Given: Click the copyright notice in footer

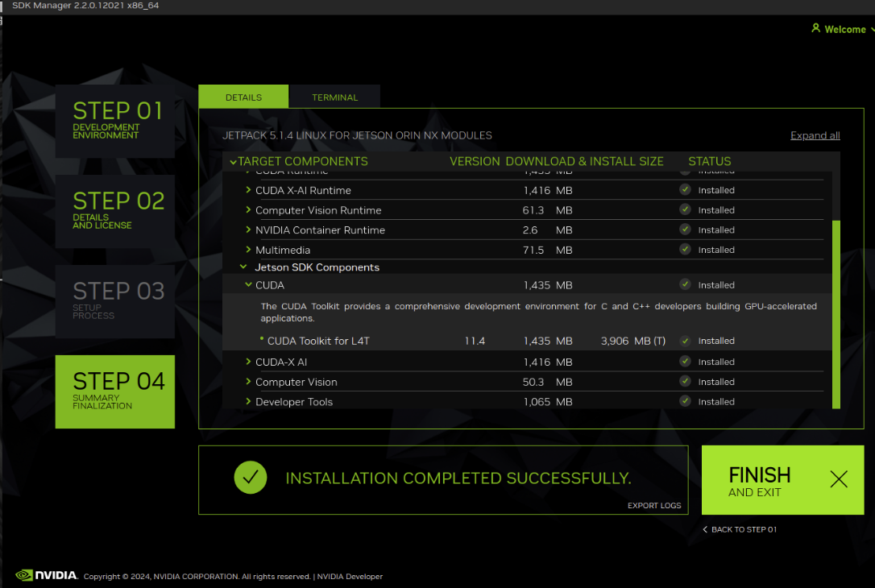Looking at the screenshot, I should tap(197, 576).
